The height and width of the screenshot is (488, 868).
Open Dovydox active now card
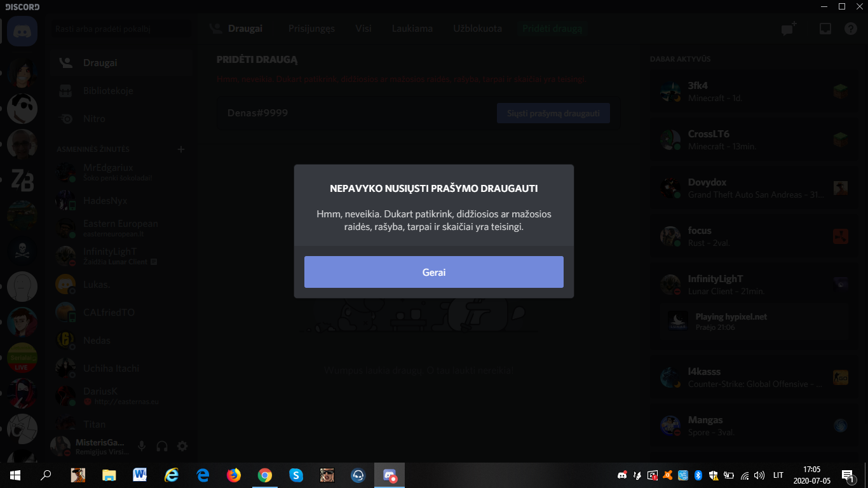(754, 189)
